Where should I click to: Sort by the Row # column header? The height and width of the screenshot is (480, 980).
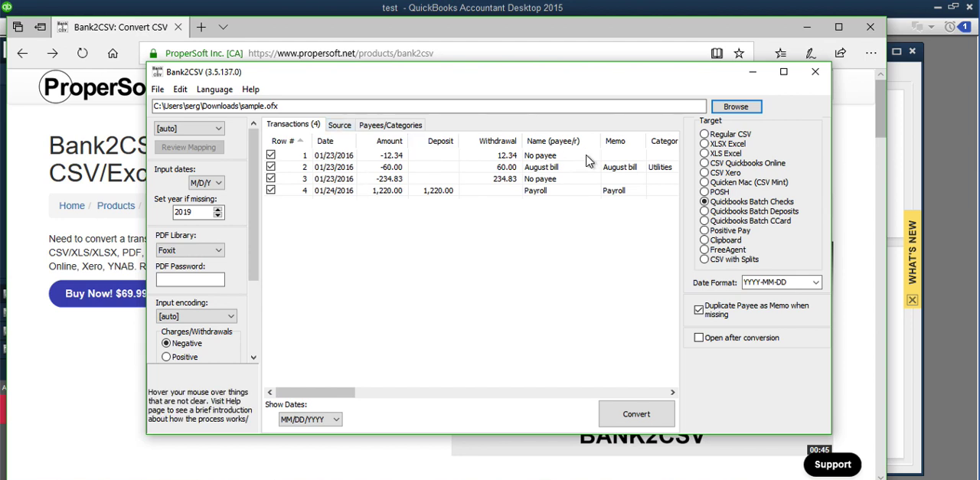286,141
